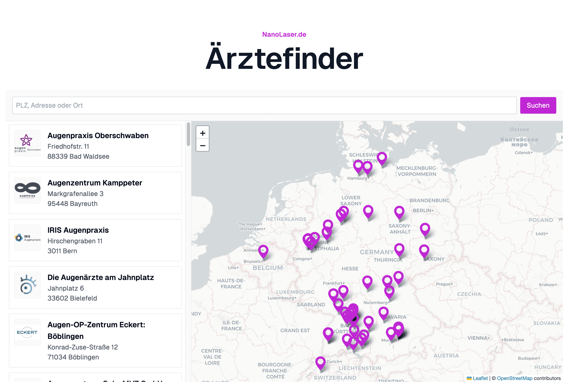This screenshot has width=571, height=392.
Task: Select the map pin on Belgium near Antwerp
Action: coord(263,251)
